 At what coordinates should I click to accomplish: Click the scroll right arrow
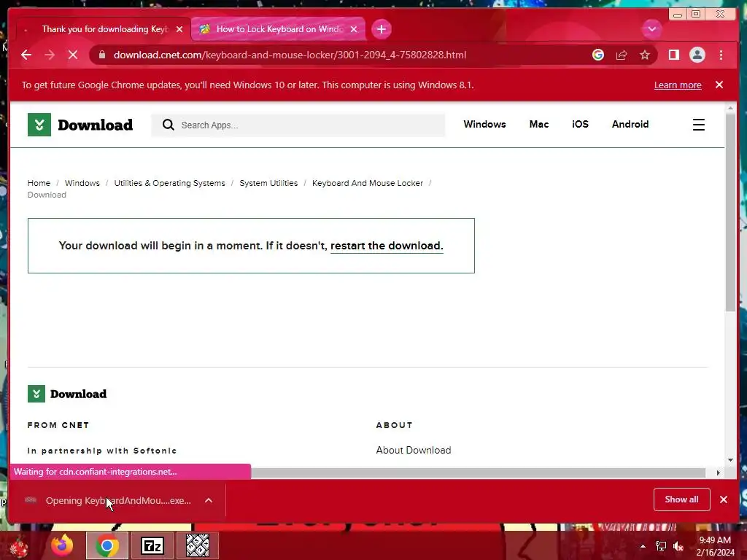point(719,472)
